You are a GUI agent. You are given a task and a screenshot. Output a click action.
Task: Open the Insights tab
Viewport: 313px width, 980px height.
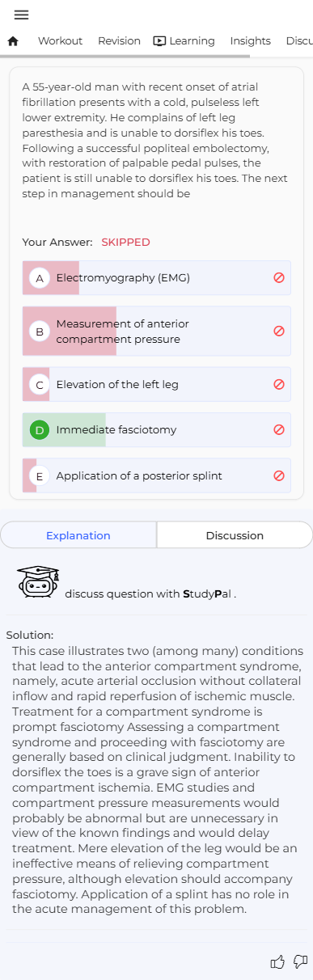click(x=251, y=41)
